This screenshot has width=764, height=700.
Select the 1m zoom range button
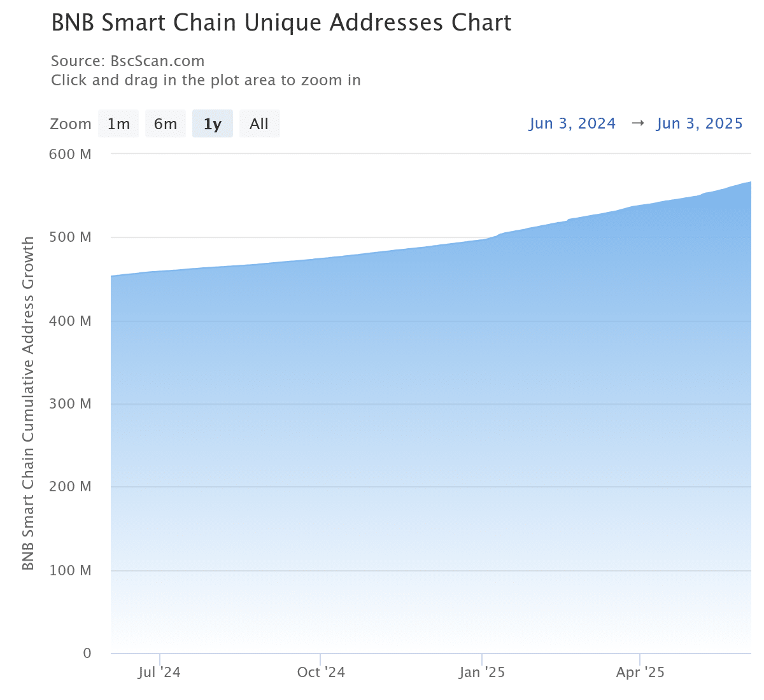(x=118, y=124)
